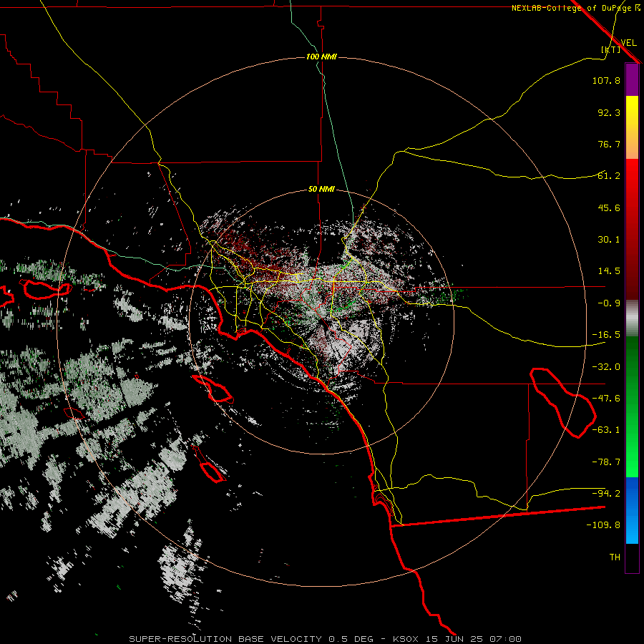
Task: Click the 100 NMI range ring label
Action: coord(321,57)
